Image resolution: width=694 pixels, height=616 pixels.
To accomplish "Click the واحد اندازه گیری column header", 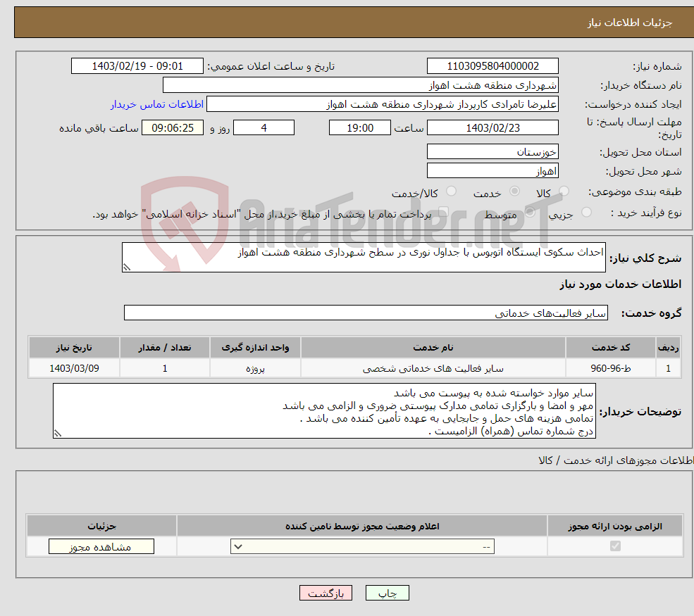I will click(x=255, y=348).
